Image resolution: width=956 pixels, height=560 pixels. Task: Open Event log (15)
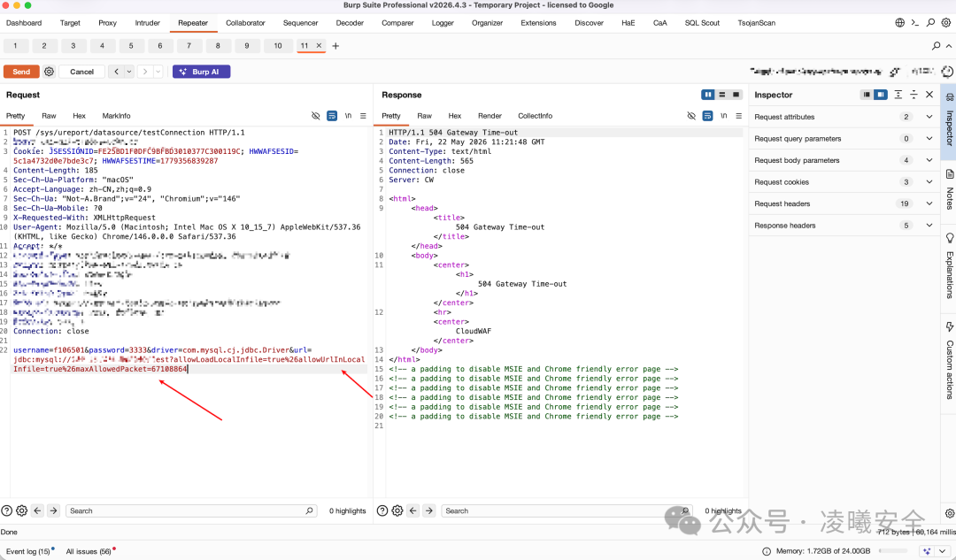pyautogui.click(x=28, y=551)
